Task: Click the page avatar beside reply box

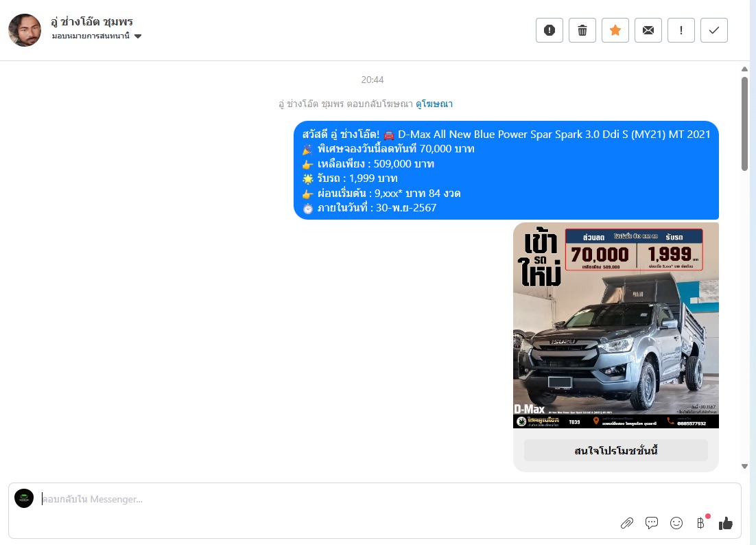Action: click(24, 498)
